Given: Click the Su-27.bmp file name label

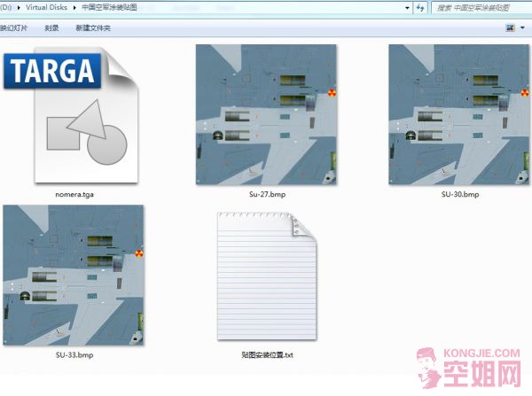Looking at the screenshot, I should coord(268,195).
